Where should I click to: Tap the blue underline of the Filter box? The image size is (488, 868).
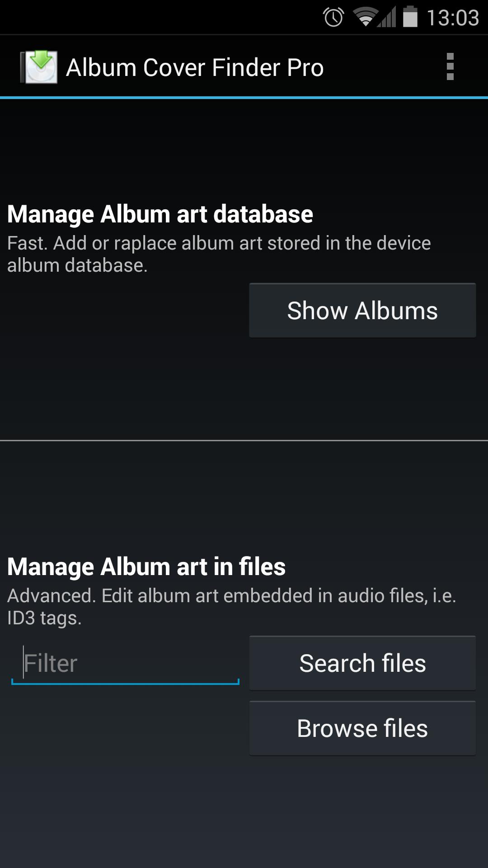pyautogui.click(x=125, y=684)
